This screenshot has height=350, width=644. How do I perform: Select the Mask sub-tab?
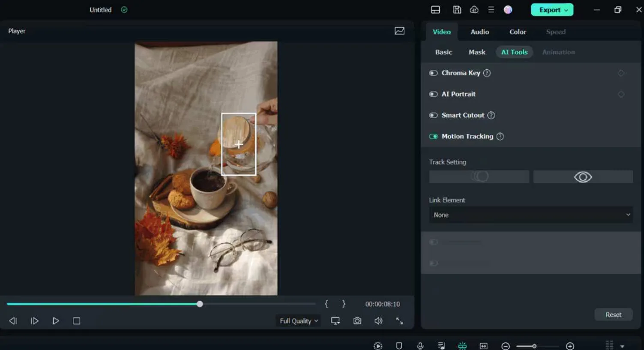[477, 52]
